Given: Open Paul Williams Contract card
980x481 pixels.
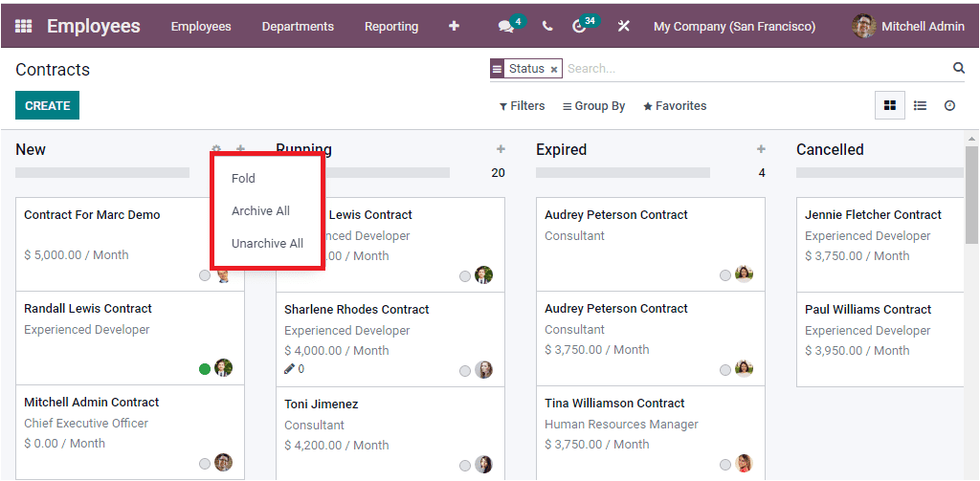Looking at the screenshot, I should click(880, 339).
